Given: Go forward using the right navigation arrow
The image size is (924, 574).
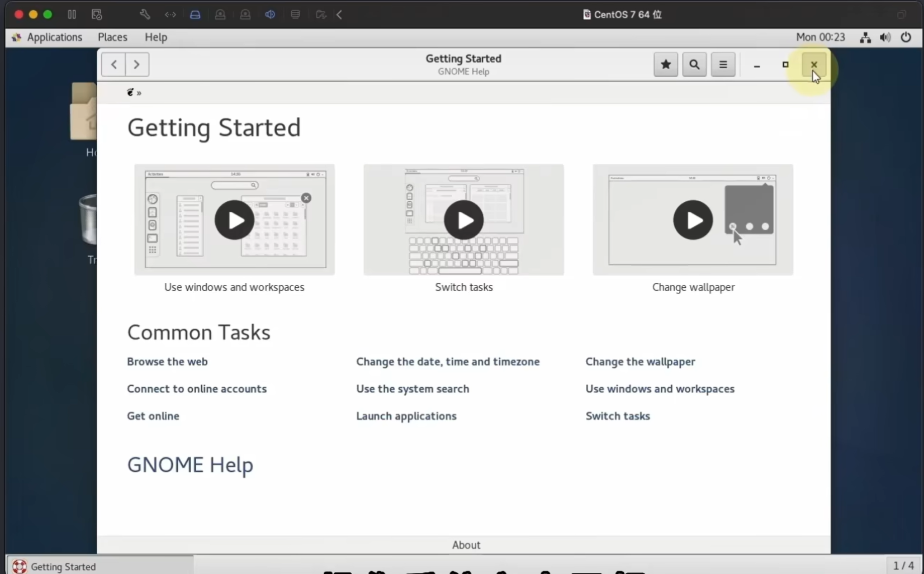Looking at the screenshot, I should [136, 64].
